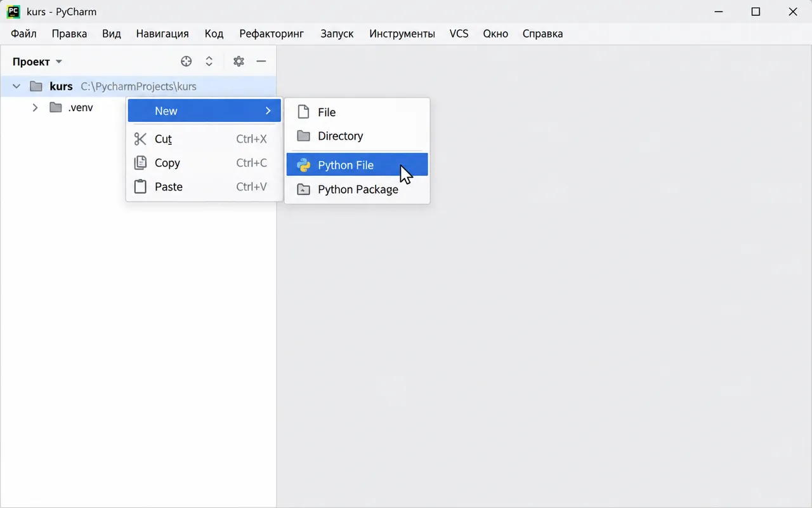This screenshot has width=812, height=508.
Task: Click the folder icon beside Directory
Action: click(304, 136)
